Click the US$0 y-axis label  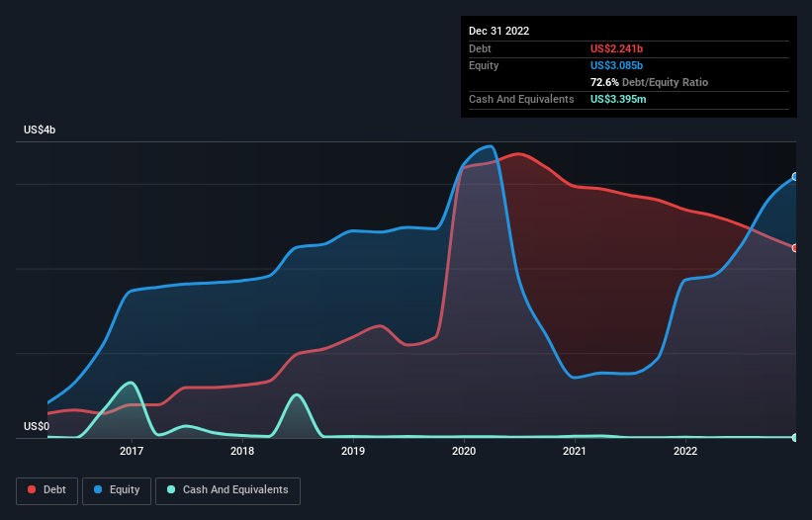37,426
